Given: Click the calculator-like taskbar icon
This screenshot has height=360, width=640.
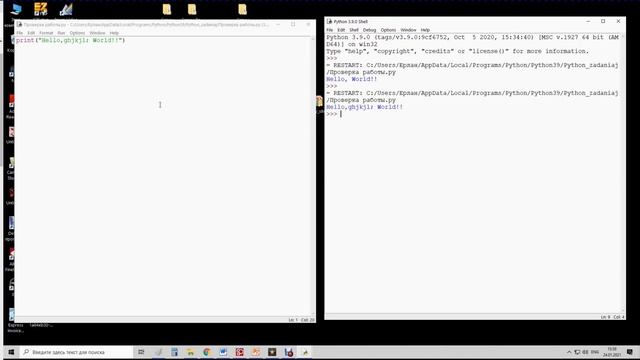Looking at the screenshot, I should [x=174, y=352].
